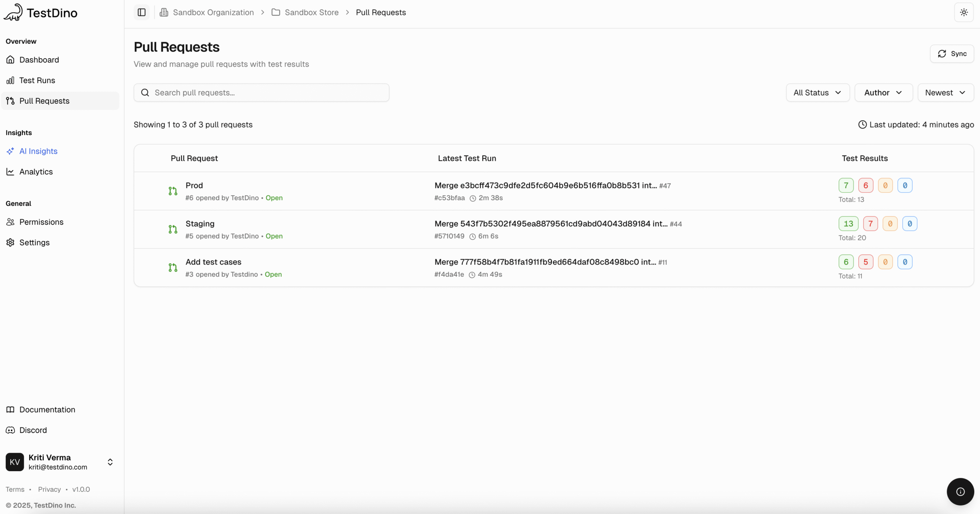This screenshot has height=514, width=980.
Task: Toggle the sidebar with the panel icon
Action: pyautogui.click(x=141, y=12)
